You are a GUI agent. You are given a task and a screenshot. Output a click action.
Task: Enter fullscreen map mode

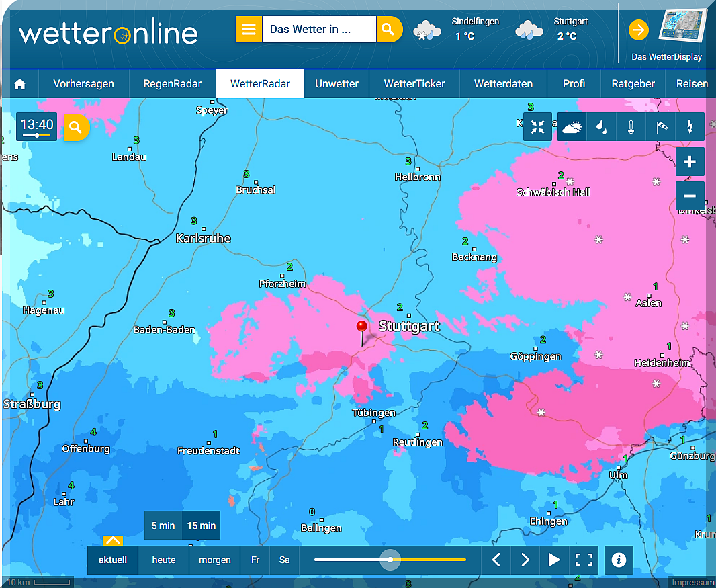click(584, 560)
